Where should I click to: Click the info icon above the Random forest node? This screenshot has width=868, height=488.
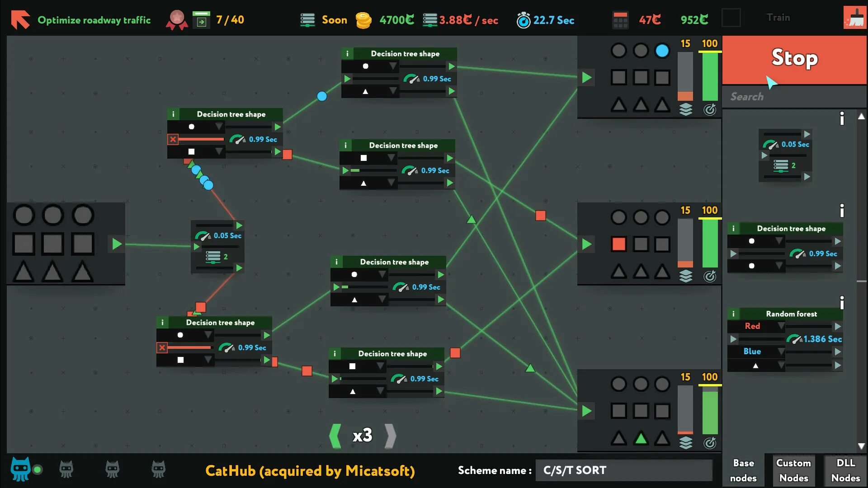tap(841, 302)
